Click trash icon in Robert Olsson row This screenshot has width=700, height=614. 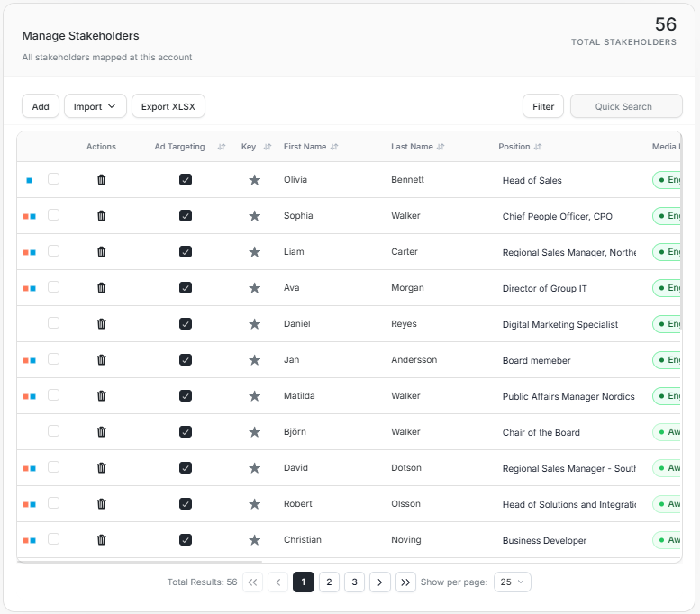click(101, 504)
